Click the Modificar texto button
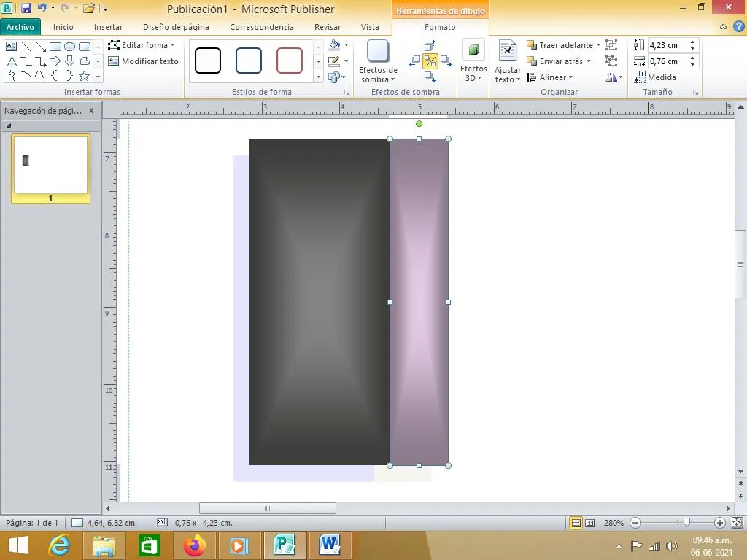This screenshot has height=560, width=747. 144,61
